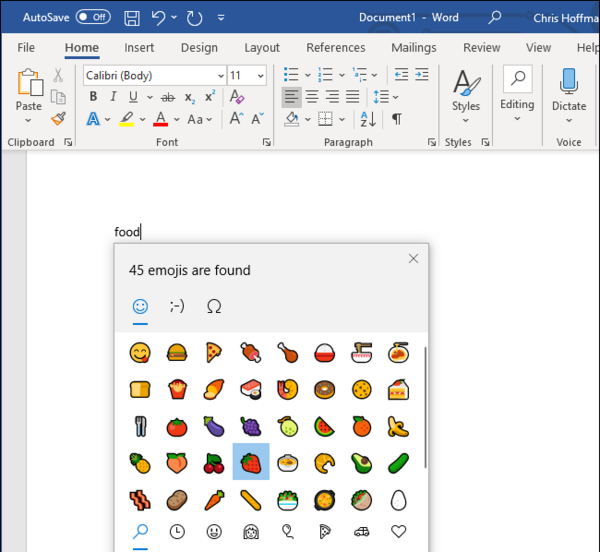Switch to the Mailings tab
600x552 pixels.
pos(414,47)
